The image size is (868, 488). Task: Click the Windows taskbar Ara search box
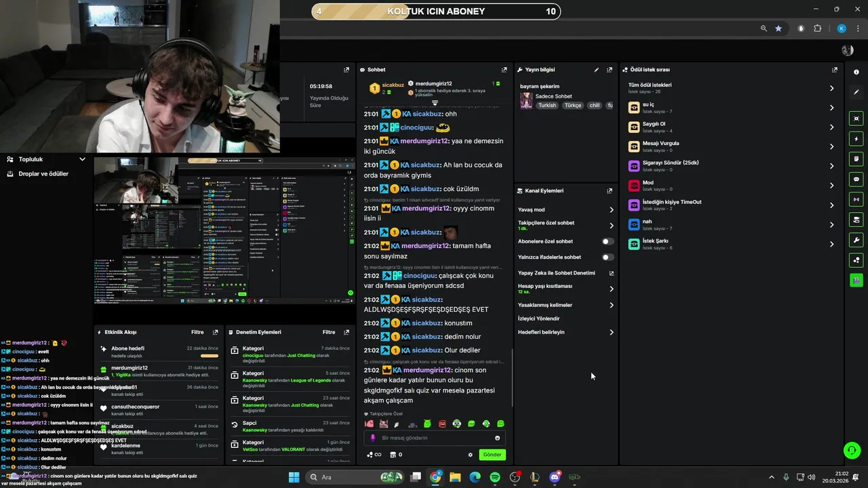[356, 477]
